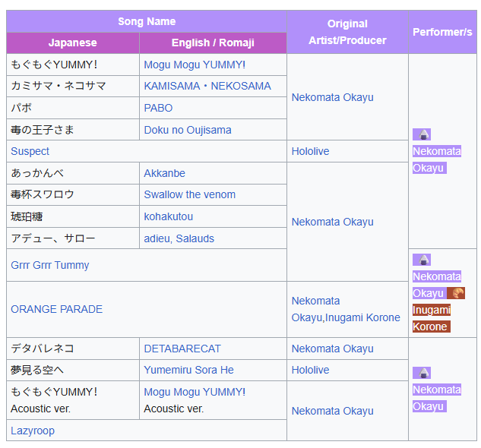Open first Nekomata Okayu performer link
481x448 pixels.
[x=437, y=159]
